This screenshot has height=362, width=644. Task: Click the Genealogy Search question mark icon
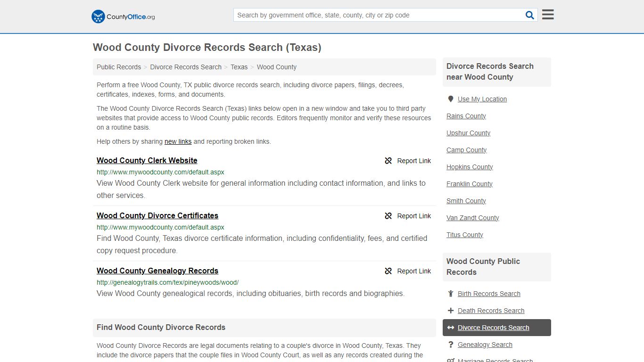click(451, 345)
